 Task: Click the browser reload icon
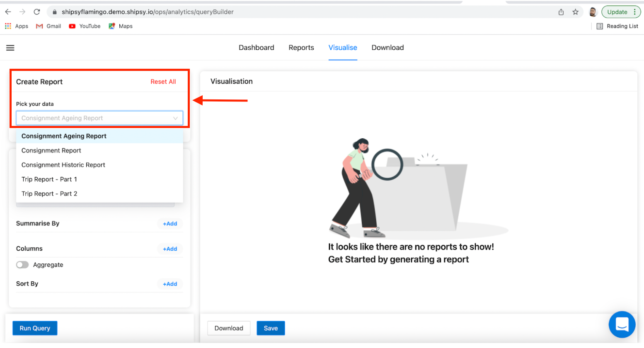point(37,12)
